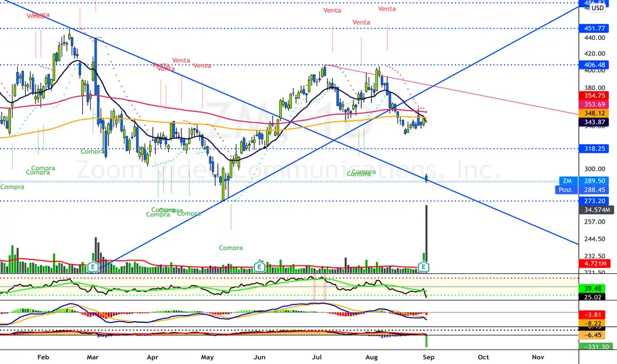
Task: Click the 318.25 horizontal line price label
Action: tap(594, 149)
